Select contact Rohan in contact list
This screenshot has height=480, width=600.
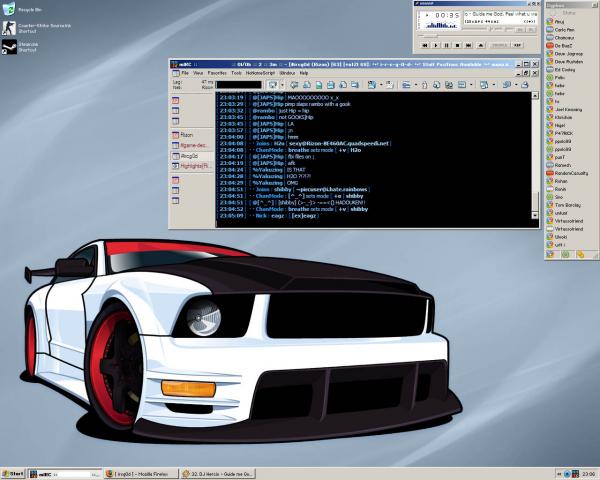[561, 181]
